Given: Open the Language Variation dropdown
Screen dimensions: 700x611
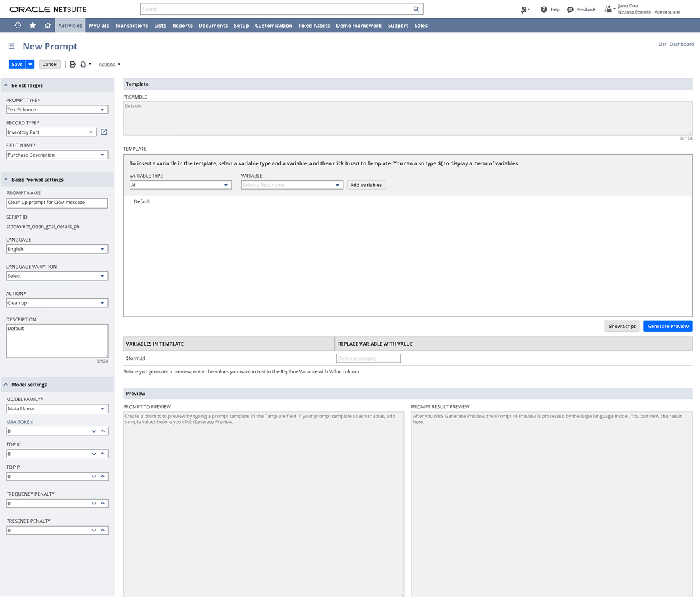Looking at the screenshot, I should 57,276.
